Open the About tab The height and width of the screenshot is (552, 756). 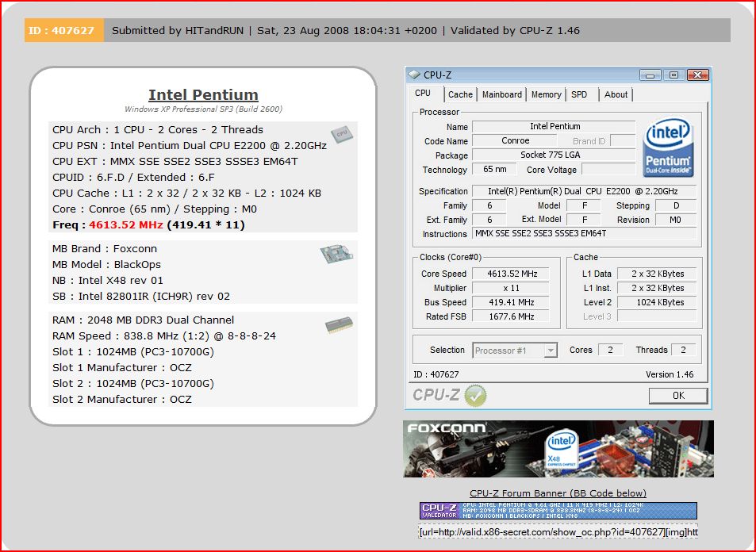click(616, 94)
